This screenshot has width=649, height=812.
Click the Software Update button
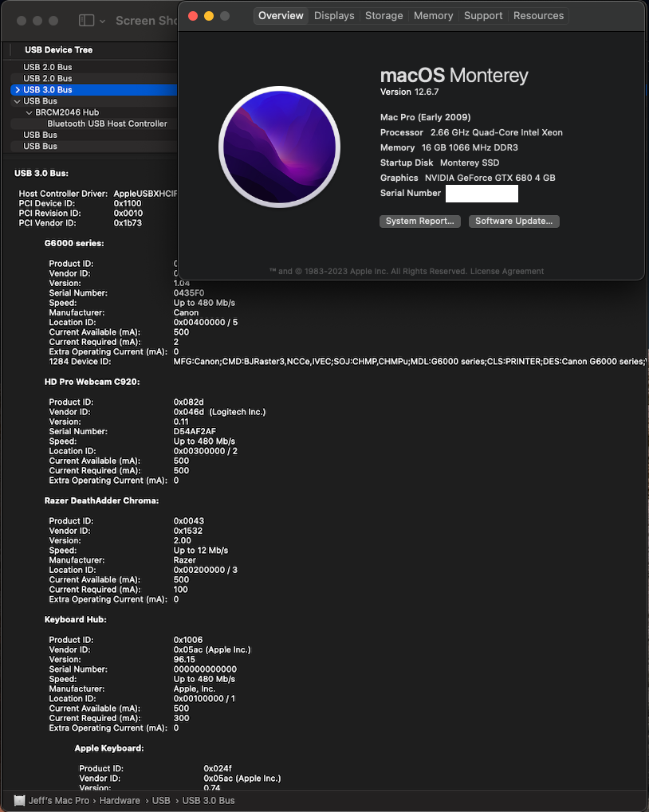(513, 221)
